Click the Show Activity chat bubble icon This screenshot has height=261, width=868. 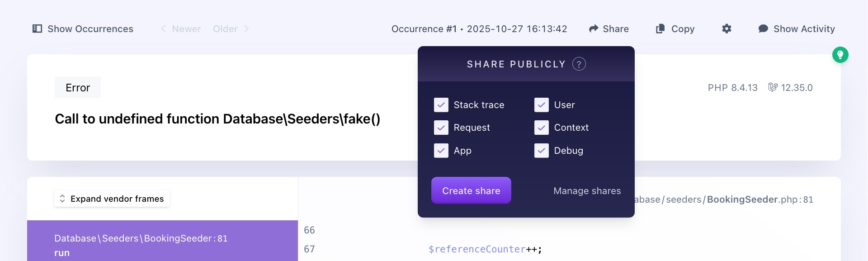pyautogui.click(x=763, y=28)
